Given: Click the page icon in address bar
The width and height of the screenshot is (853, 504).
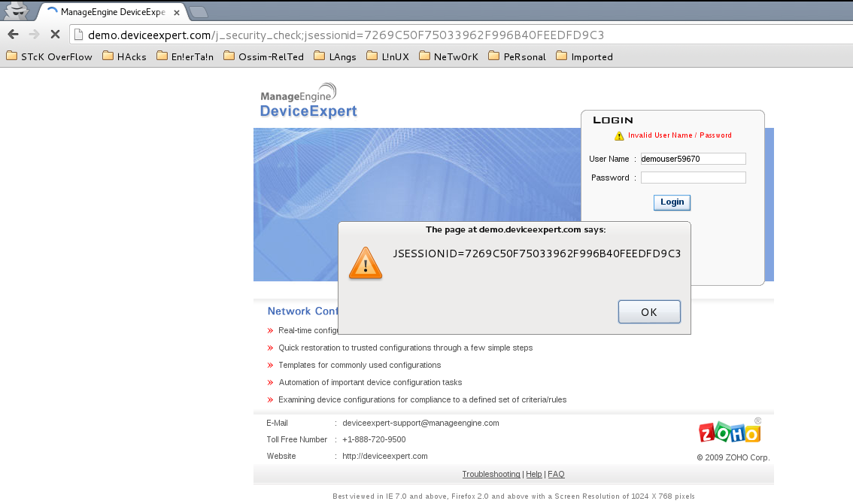Looking at the screenshot, I should point(79,35).
